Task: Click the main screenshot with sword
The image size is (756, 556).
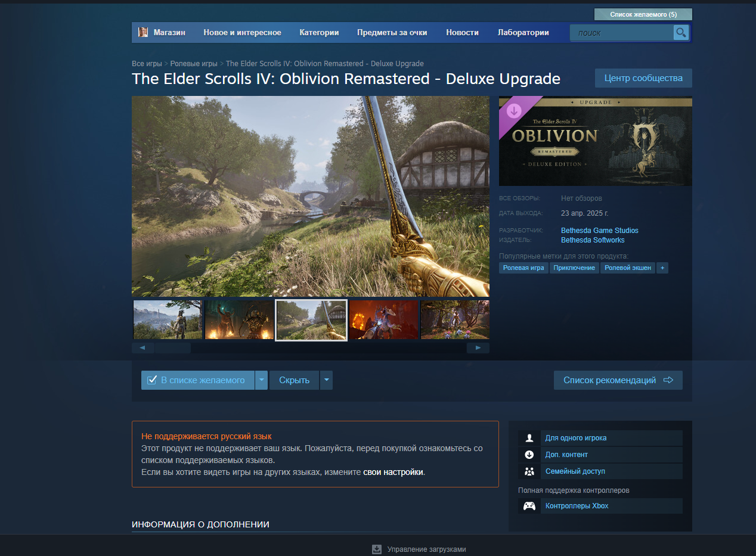Action: (311, 197)
